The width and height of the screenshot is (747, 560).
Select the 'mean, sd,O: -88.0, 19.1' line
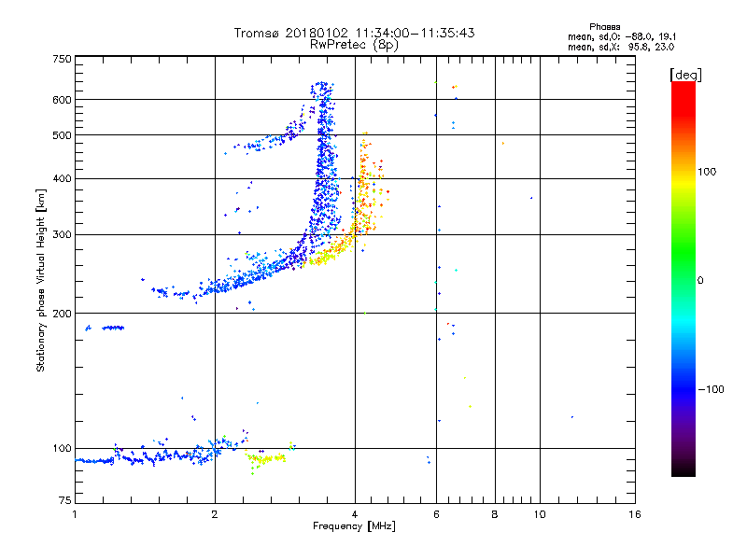click(622, 36)
